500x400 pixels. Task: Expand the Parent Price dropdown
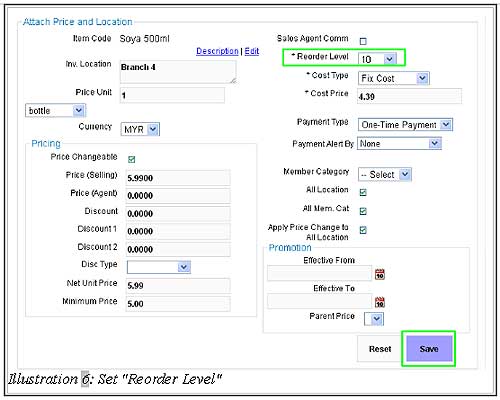pyautogui.click(x=374, y=319)
